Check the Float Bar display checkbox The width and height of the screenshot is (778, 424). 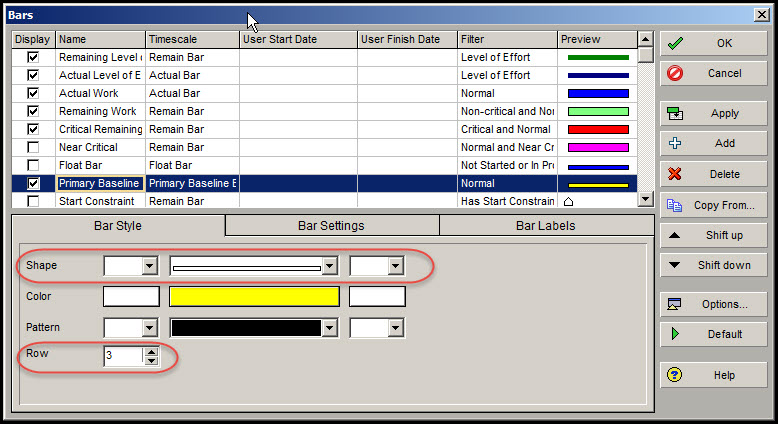pos(33,165)
